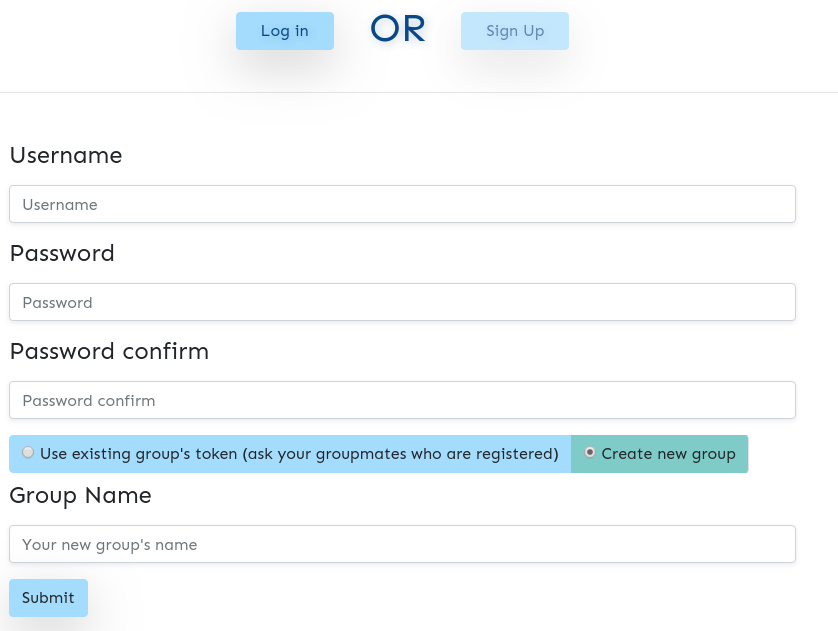Click the horizontal divider below the header
Image resolution: width=838 pixels, height=631 pixels.
[419, 93]
